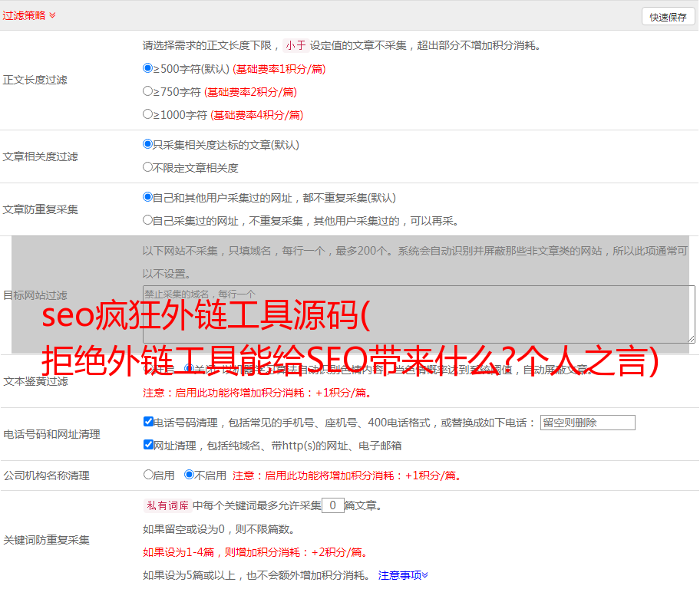Click the 注意：启用此功能 note under 文本鉴黄过滤

[258, 393]
